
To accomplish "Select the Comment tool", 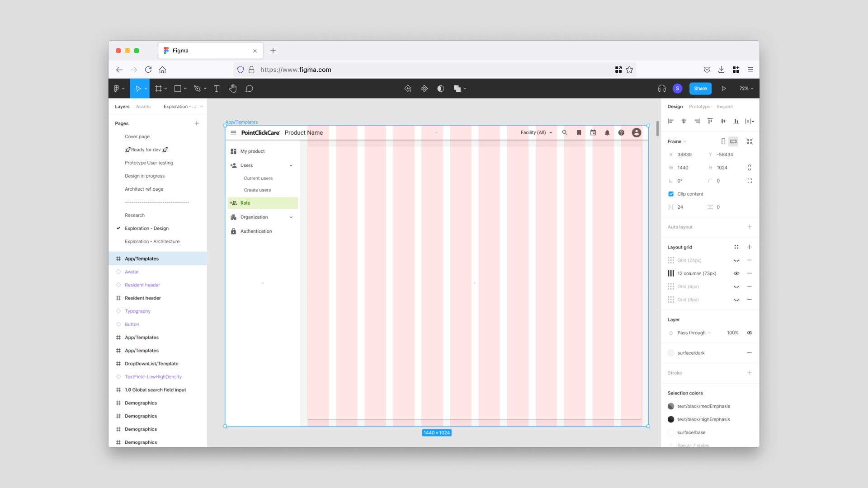I will tap(249, 89).
